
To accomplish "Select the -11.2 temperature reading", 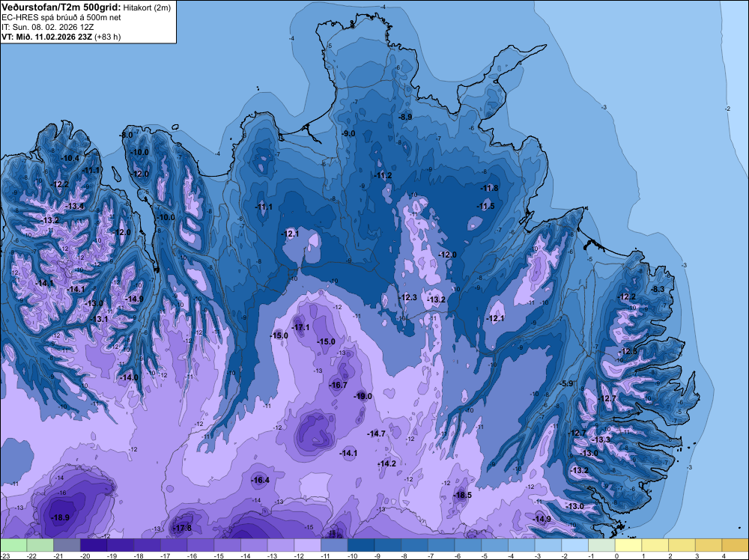I will point(383,175).
